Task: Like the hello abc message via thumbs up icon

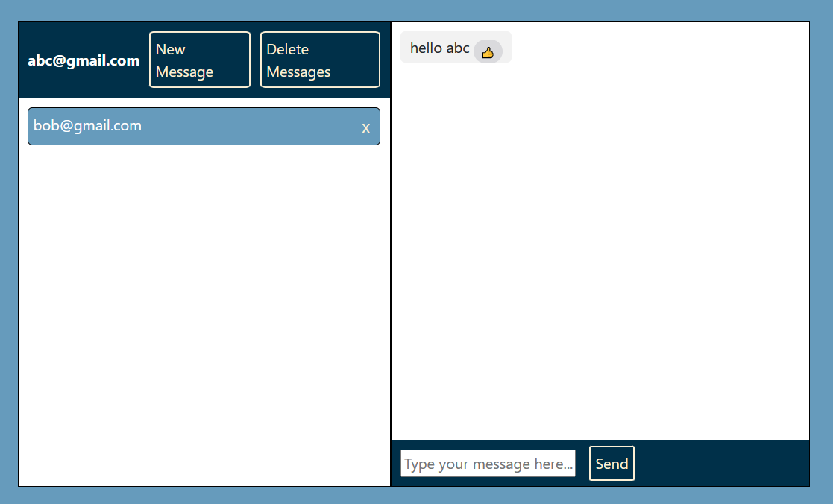Action: (x=489, y=52)
